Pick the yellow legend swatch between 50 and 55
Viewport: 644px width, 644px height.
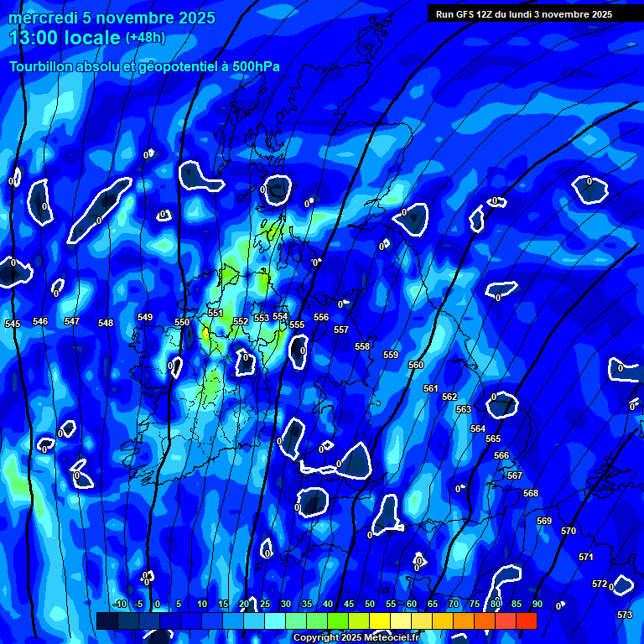[380, 621]
